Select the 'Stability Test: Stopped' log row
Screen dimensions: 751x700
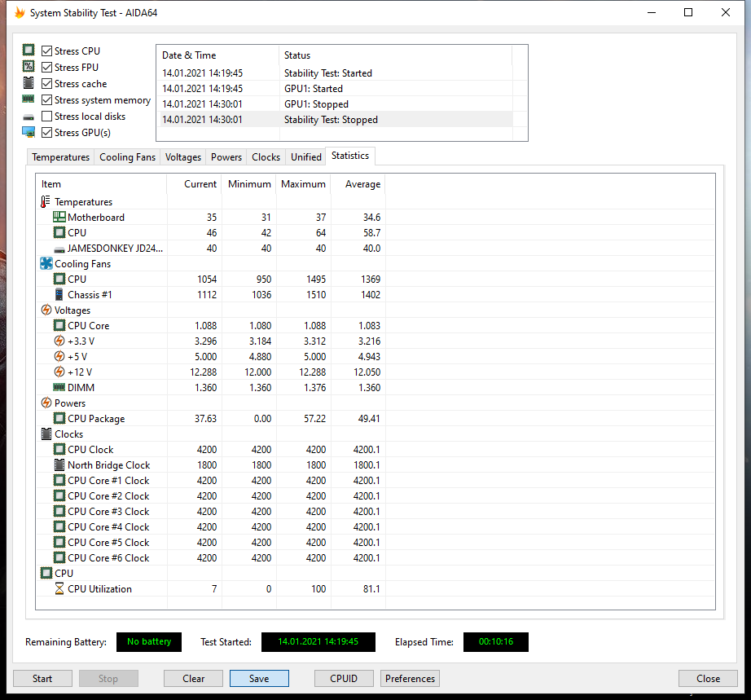[335, 119]
